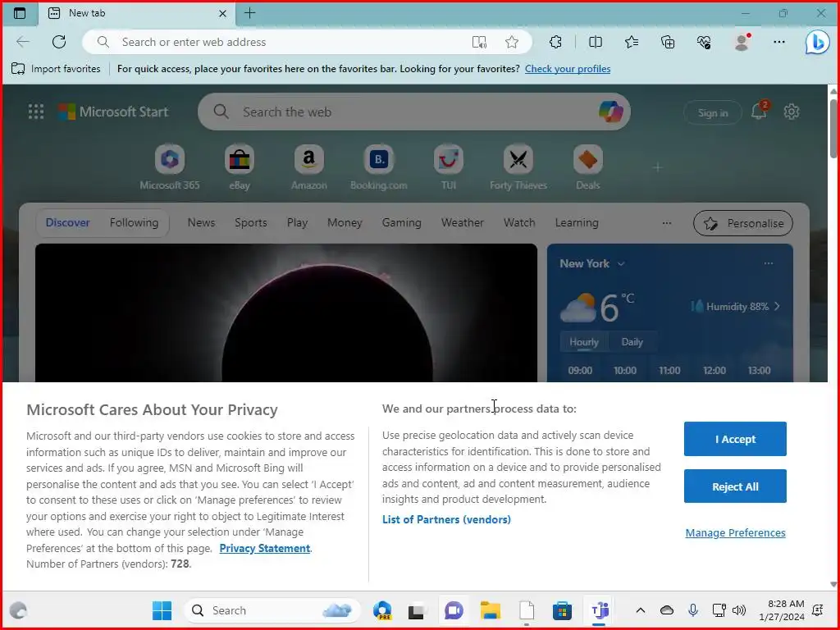
Task: Open the Sports tab
Action: click(251, 222)
